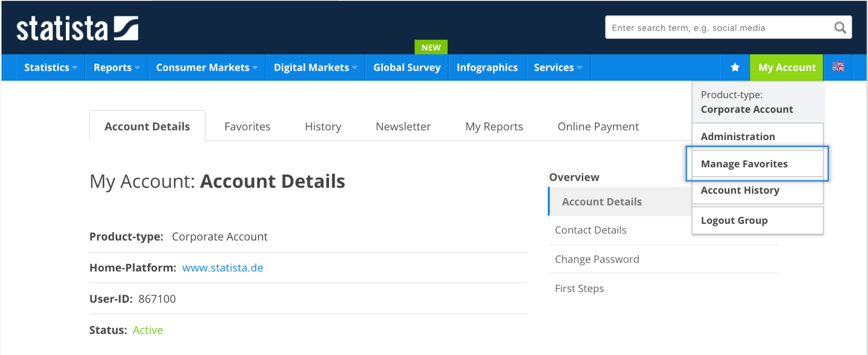Click Logout Group in account menu

tap(734, 220)
